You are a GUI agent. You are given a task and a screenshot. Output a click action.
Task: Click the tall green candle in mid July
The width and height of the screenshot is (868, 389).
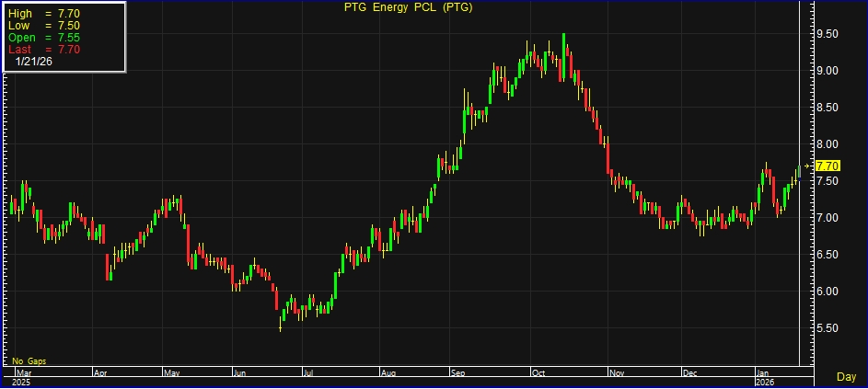[337, 284]
